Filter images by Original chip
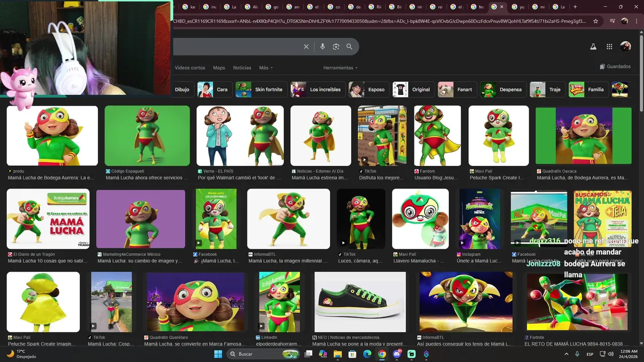The height and width of the screenshot is (362, 644). (x=413, y=89)
